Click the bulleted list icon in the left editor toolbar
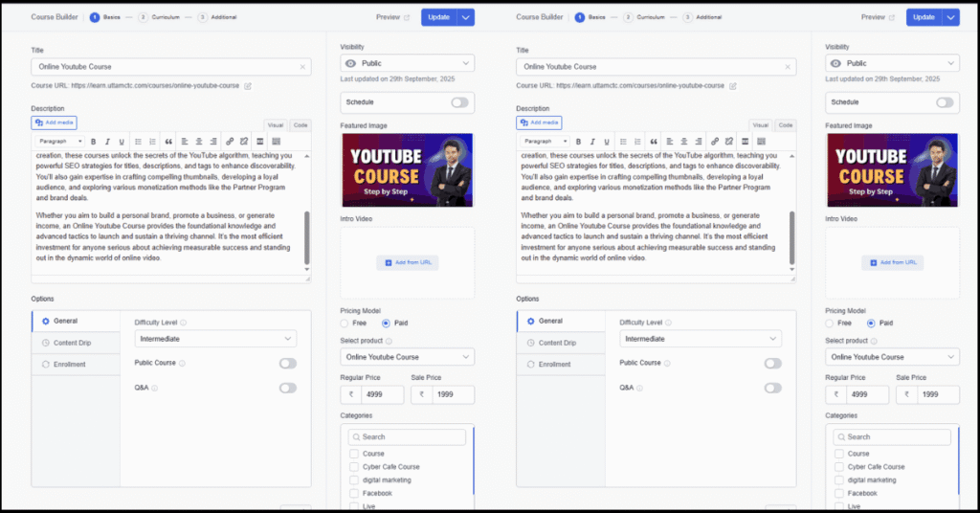 coord(138,142)
